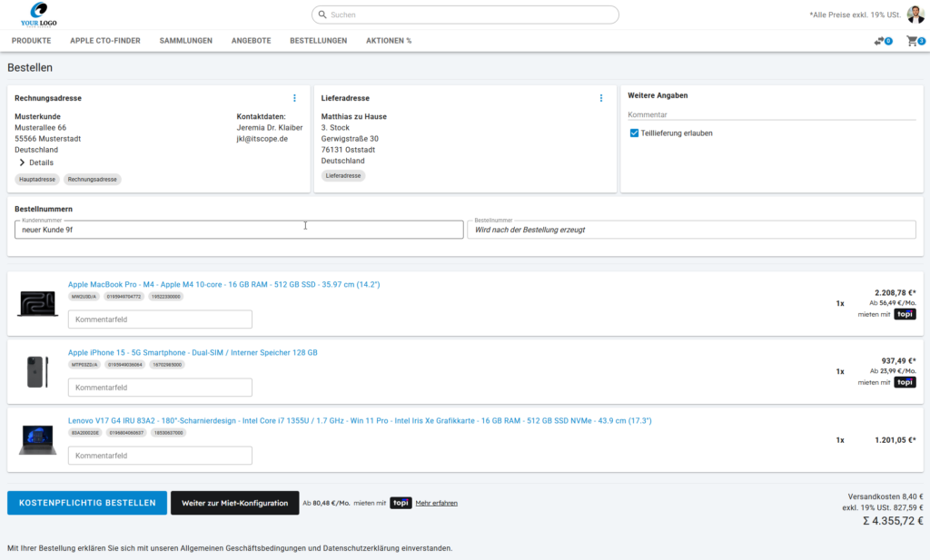Click the Lenovo price 1.201,05 €
Screen dimensions: 930x560
pyautogui.click(x=895, y=440)
